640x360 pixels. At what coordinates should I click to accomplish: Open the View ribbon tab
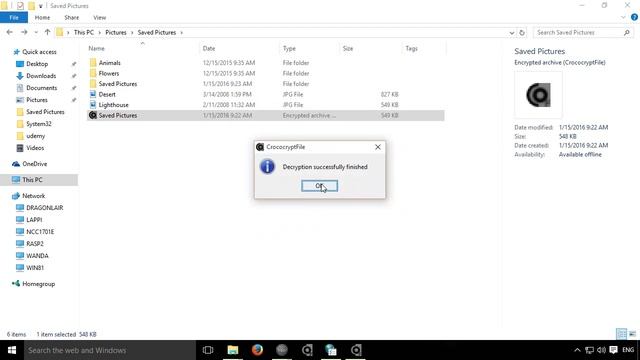tap(100, 18)
